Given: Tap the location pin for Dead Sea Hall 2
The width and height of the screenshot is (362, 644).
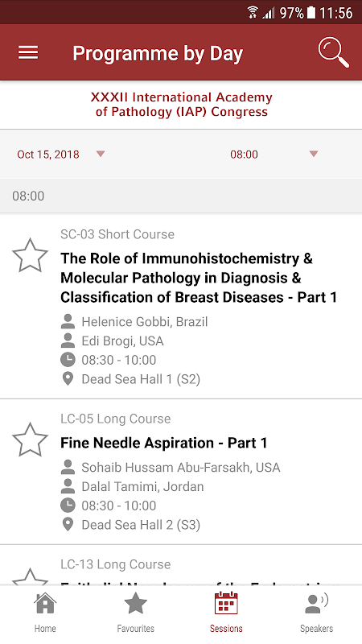Looking at the screenshot, I should coord(68,525).
